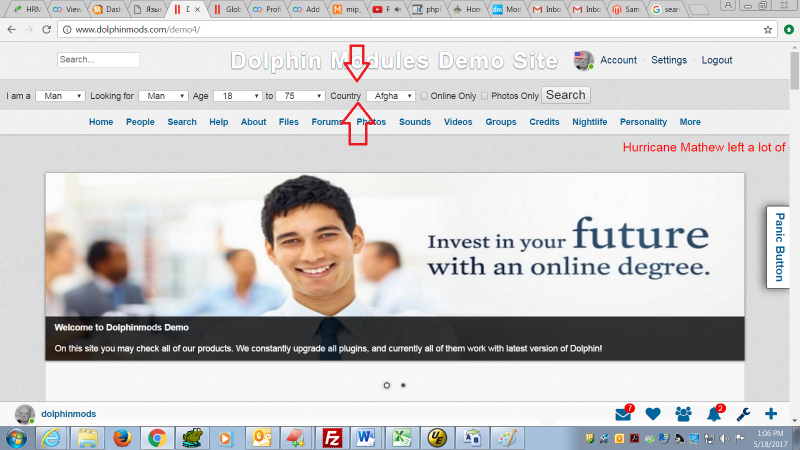
Task: Open UltraEdit from the taskbar
Action: (437, 438)
